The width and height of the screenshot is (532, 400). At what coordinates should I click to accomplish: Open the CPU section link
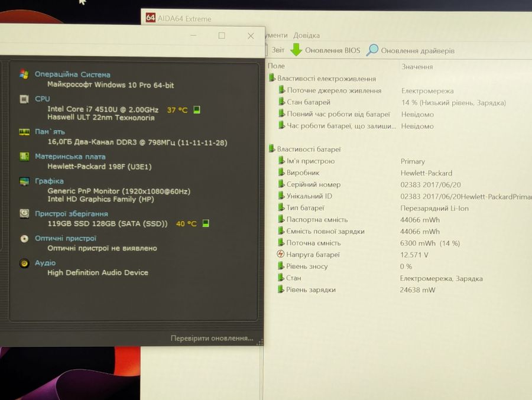tap(43, 99)
